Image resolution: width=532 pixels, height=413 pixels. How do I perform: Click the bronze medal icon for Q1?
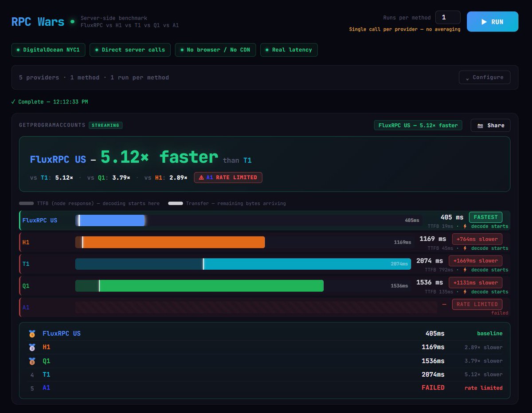click(x=31, y=361)
